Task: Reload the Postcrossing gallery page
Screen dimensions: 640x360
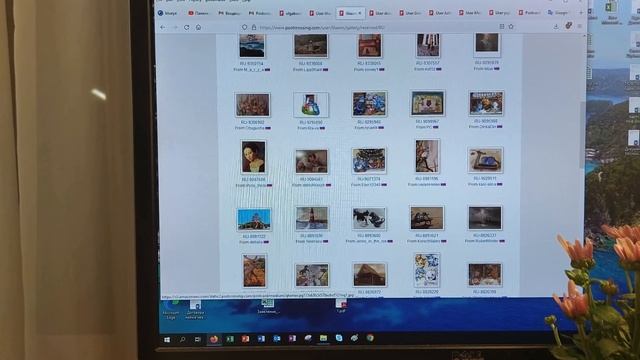Action: pos(187,27)
